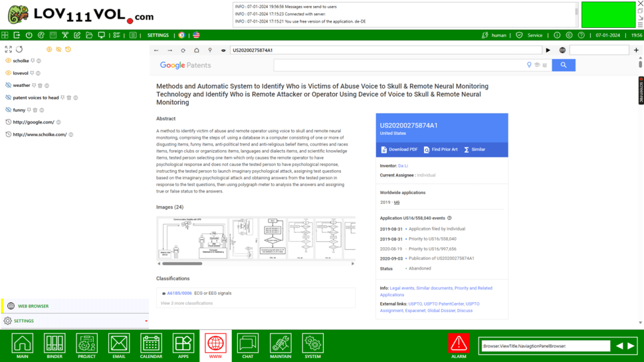Click the pin location icon in browser bar
Image resolution: width=644 pixels, height=362 pixels.
click(210, 50)
